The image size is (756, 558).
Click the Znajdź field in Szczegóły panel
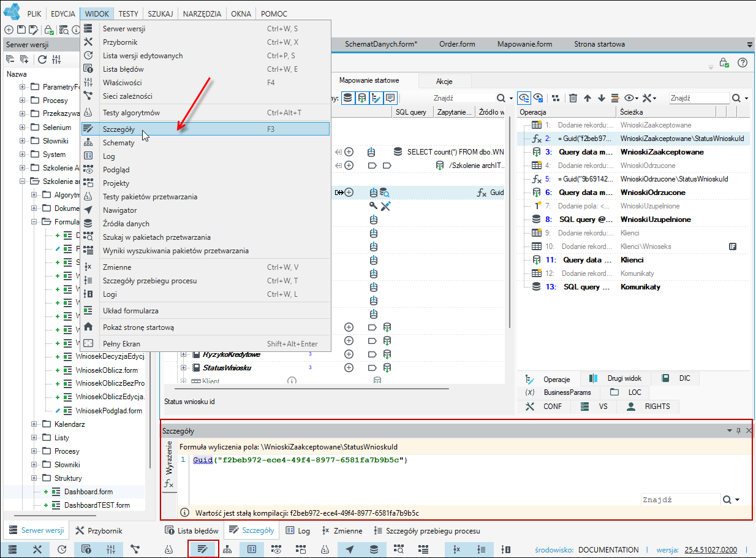tap(681, 500)
